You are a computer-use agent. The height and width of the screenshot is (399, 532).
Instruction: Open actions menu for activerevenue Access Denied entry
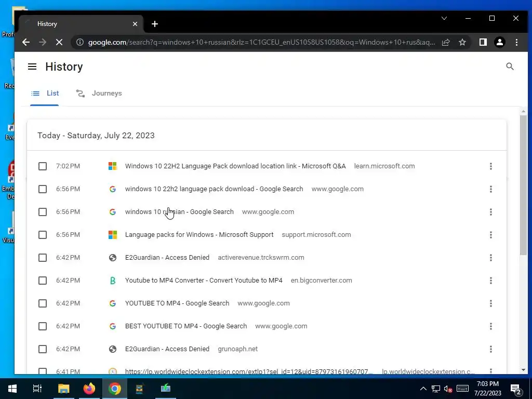490,258
